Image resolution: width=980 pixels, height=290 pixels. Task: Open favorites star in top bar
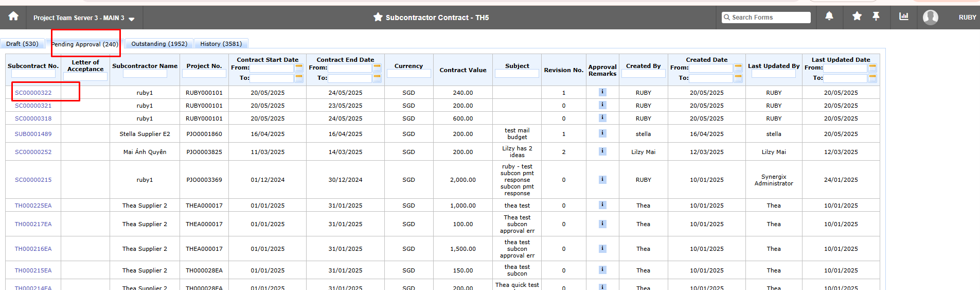pos(857,16)
